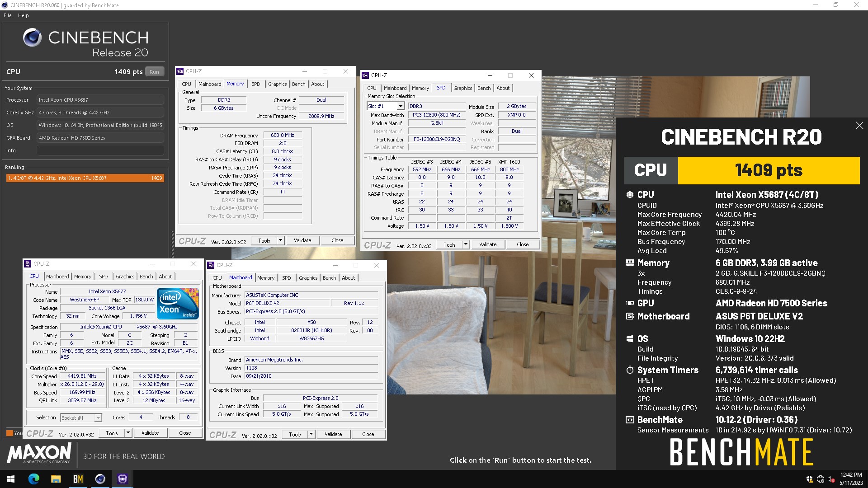Image resolution: width=868 pixels, height=488 pixels.
Task: Click Validate in Mainboard CPU-Z window
Action: 333,434
